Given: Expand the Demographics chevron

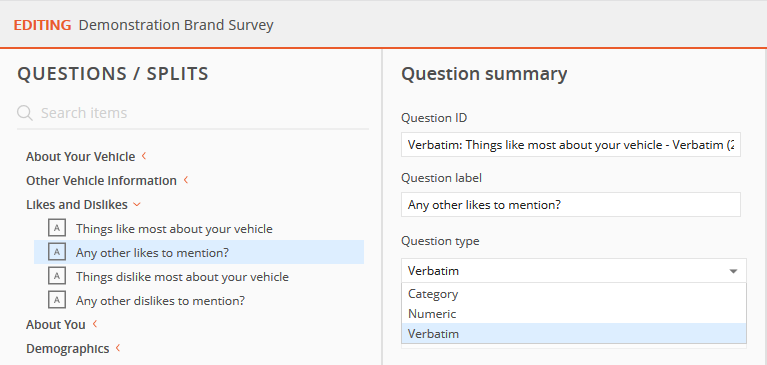Looking at the screenshot, I should coord(118,348).
